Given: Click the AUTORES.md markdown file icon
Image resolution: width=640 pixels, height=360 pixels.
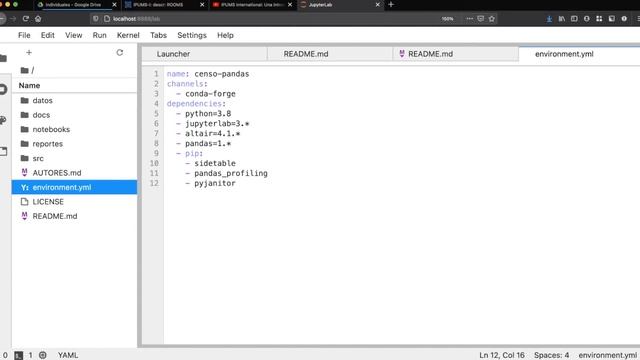Looking at the screenshot, I should coord(24,173).
